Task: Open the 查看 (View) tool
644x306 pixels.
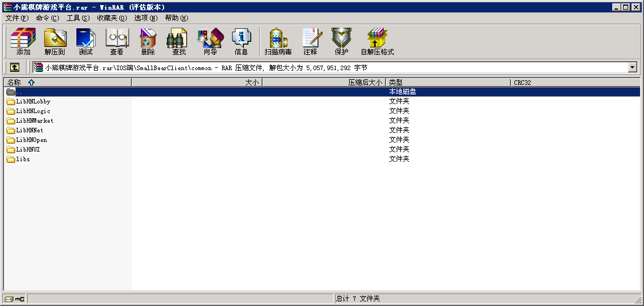Action: point(117,41)
